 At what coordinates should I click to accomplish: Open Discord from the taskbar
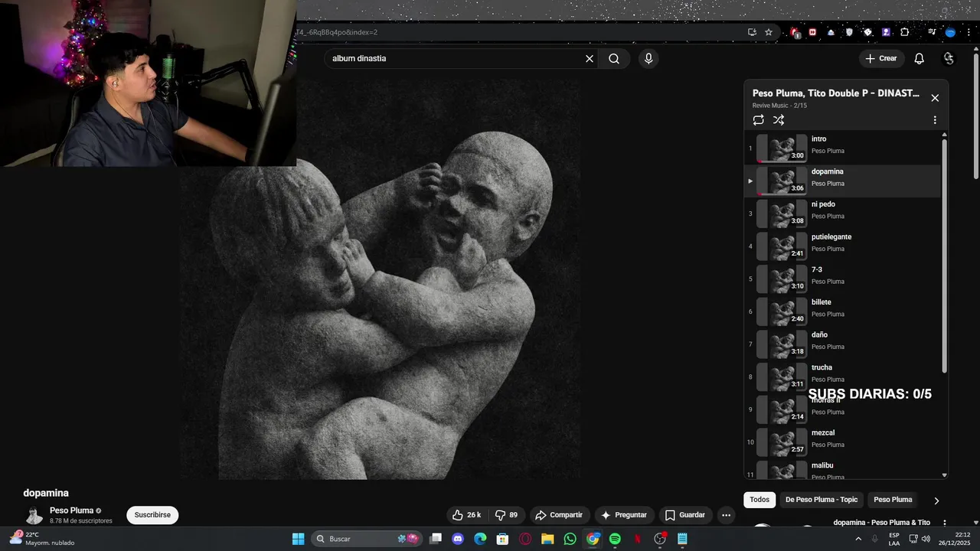(x=458, y=539)
